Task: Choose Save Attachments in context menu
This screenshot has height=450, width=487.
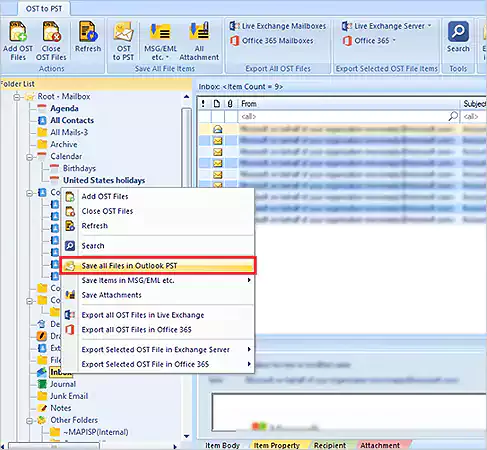Action: coord(157,295)
